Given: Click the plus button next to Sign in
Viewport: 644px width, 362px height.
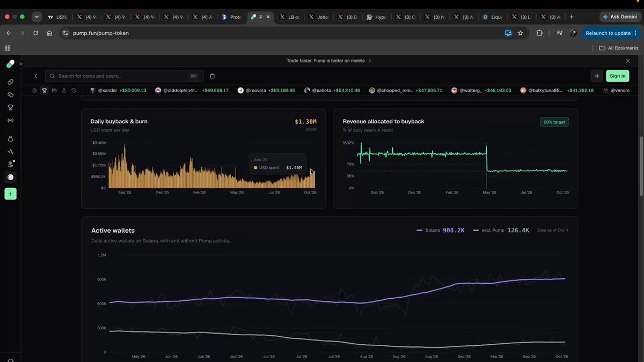Looking at the screenshot, I should tap(597, 76).
